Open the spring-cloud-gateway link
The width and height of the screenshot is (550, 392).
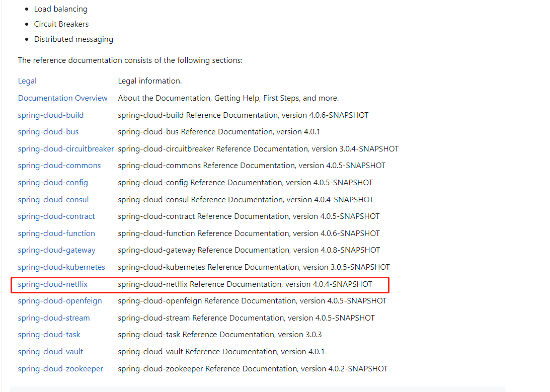57,250
